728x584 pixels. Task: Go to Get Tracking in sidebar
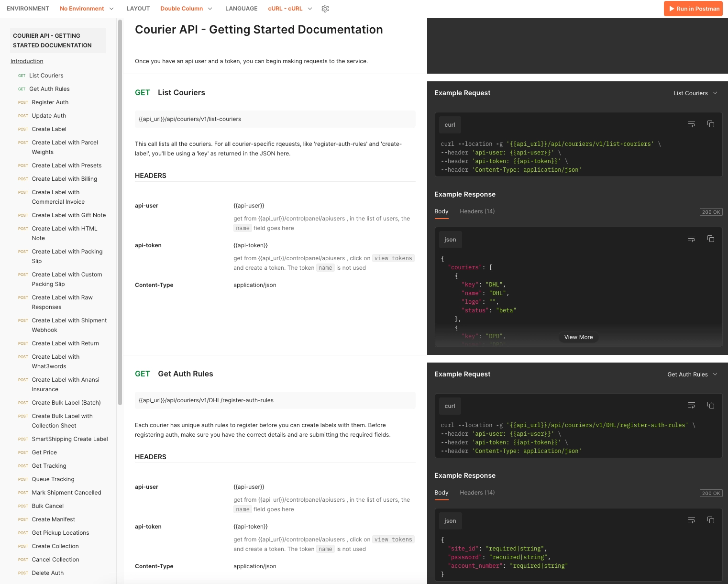point(49,466)
